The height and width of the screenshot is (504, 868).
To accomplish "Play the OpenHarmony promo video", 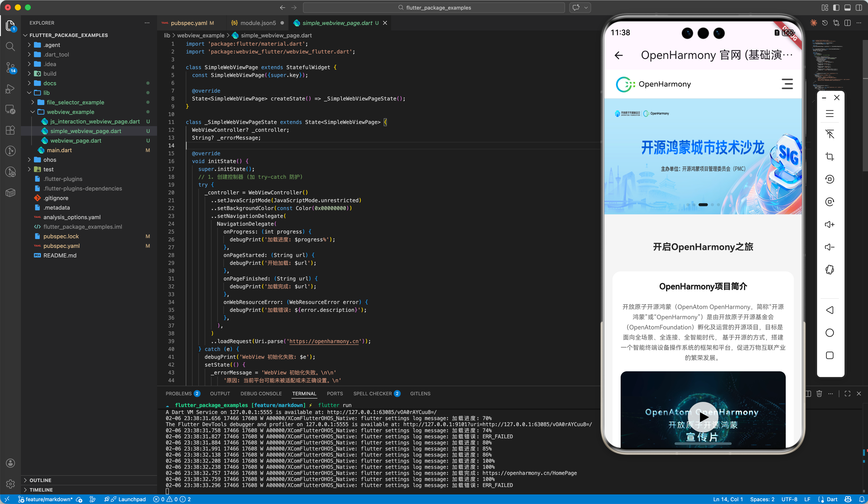I will tap(703, 417).
